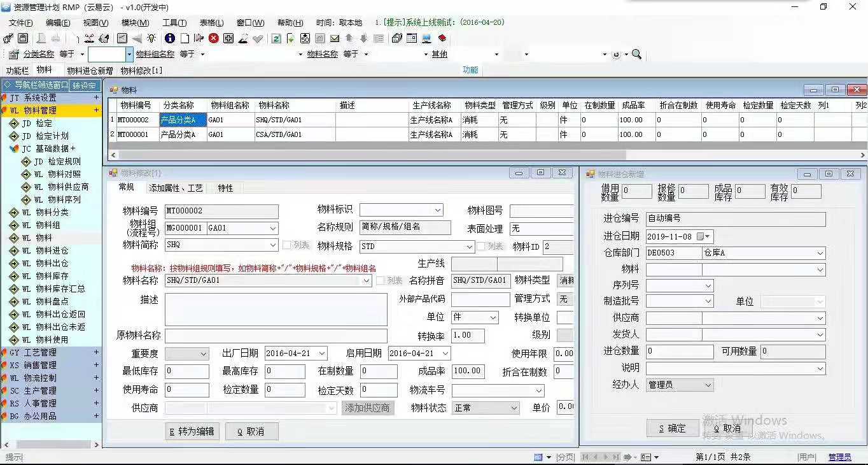Switch to the 添加属性、工艺 tab

[x=176, y=189]
